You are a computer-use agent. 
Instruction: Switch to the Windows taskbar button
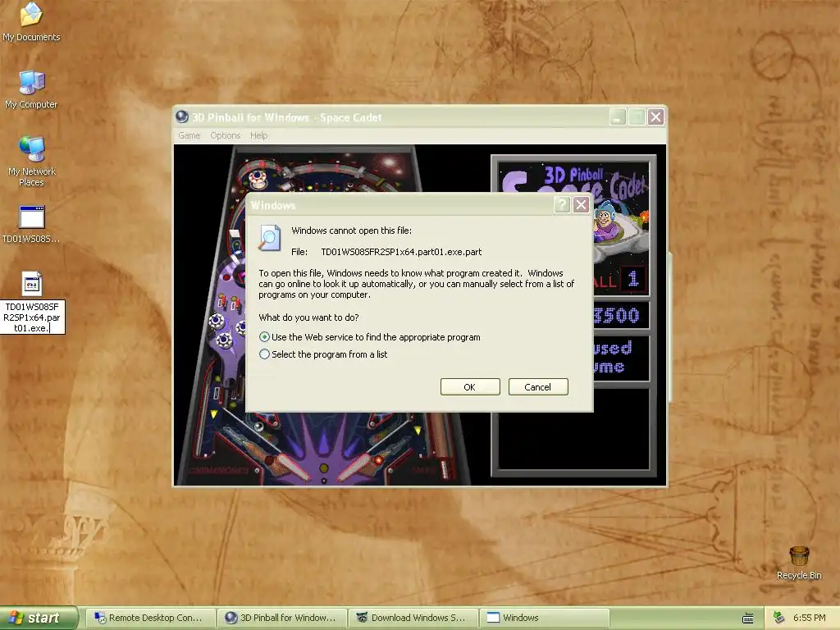coord(545,618)
